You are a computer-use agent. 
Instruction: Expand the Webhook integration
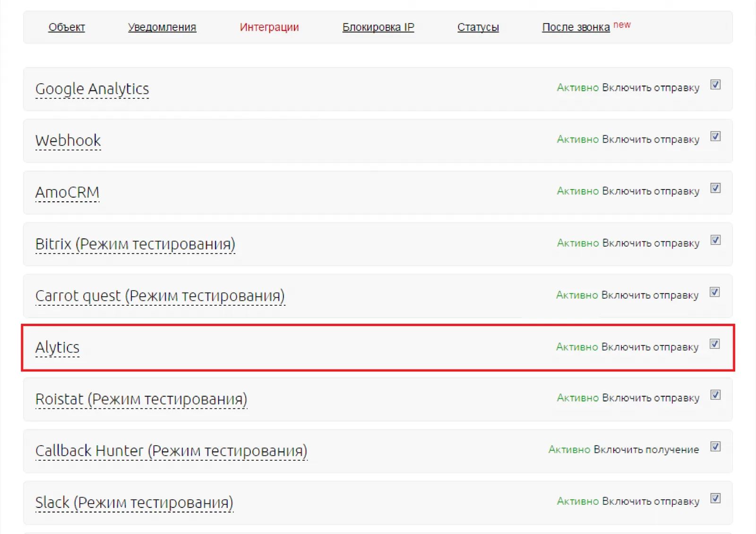[68, 140]
